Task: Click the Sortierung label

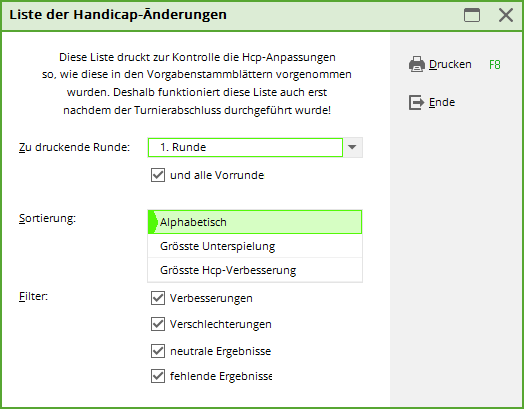Action: [x=47, y=218]
